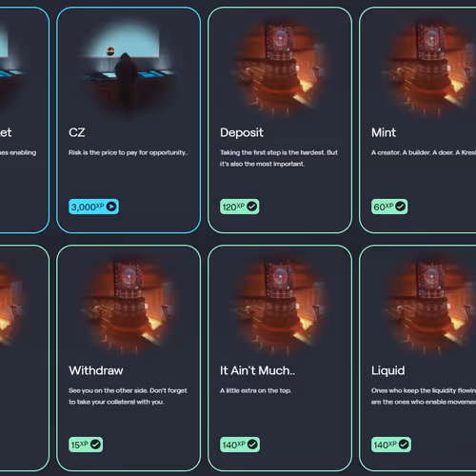Image resolution: width=476 pixels, height=476 pixels.
Task: Select the 120 XP badge
Action: (240, 207)
